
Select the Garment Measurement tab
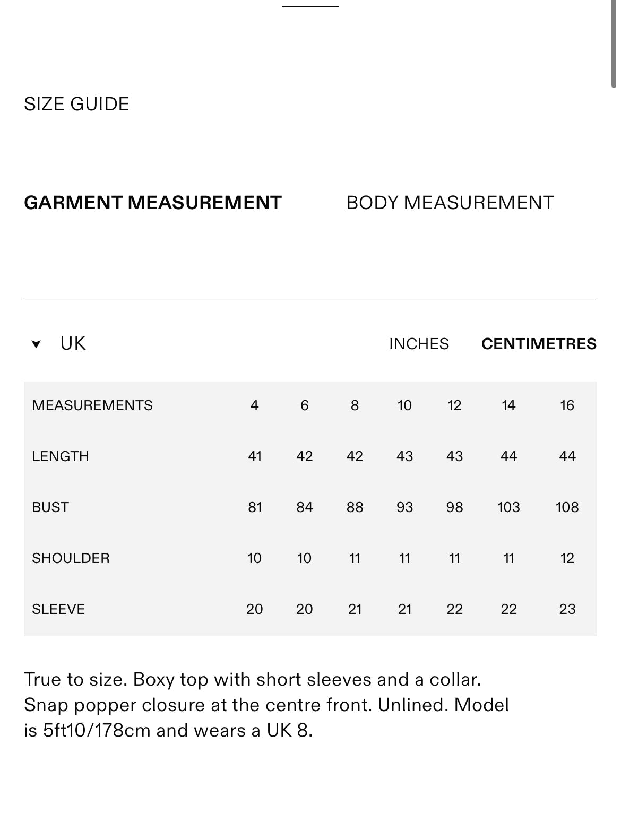(153, 203)
